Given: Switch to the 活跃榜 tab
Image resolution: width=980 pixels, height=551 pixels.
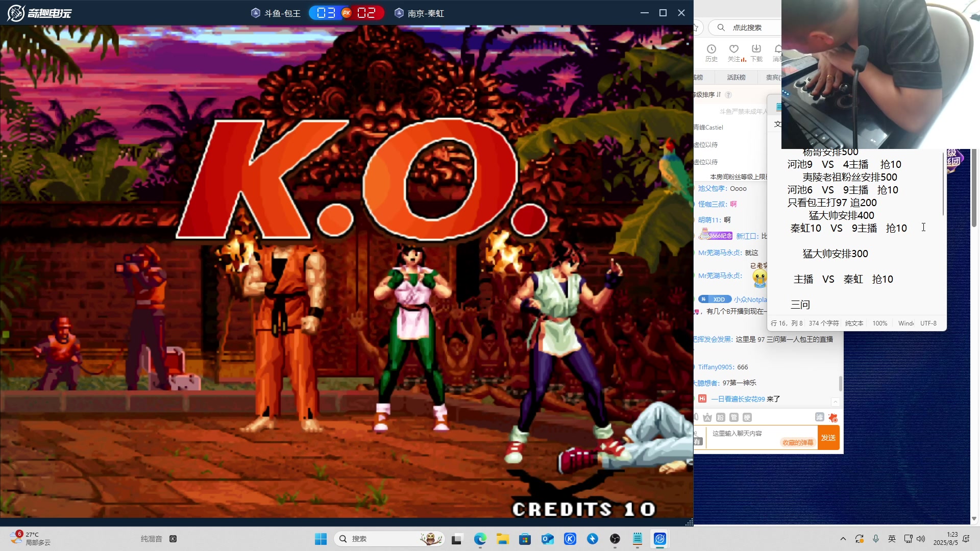Looking at the screenshot, I should coord(736,77).
